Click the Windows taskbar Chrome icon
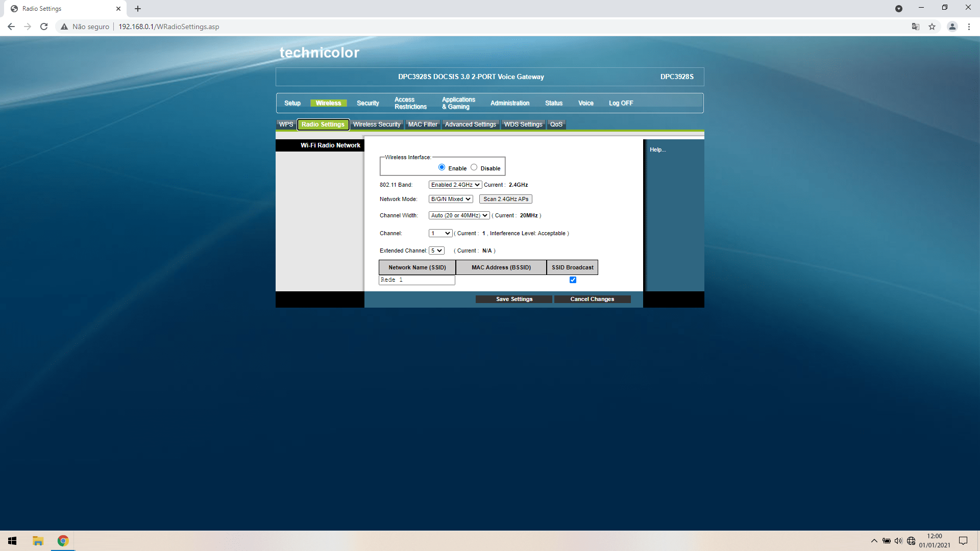 pos(61,541)
